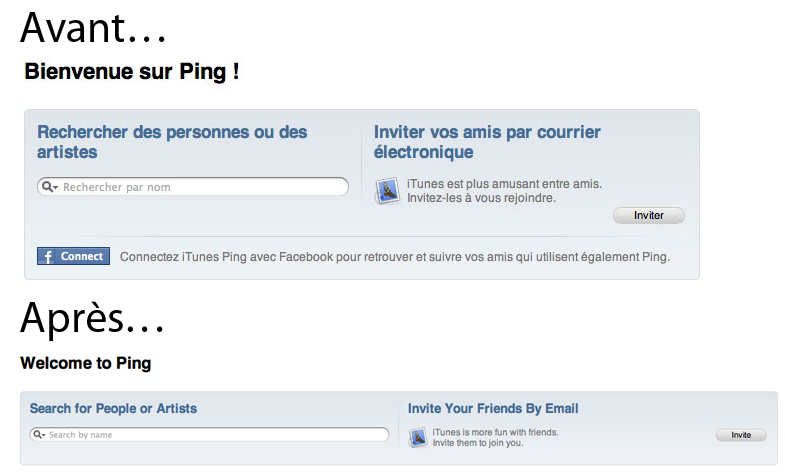785x472 pixels.
Task: Click the 'Rechercher par nom' search field
Action: (x=193, y=187)
